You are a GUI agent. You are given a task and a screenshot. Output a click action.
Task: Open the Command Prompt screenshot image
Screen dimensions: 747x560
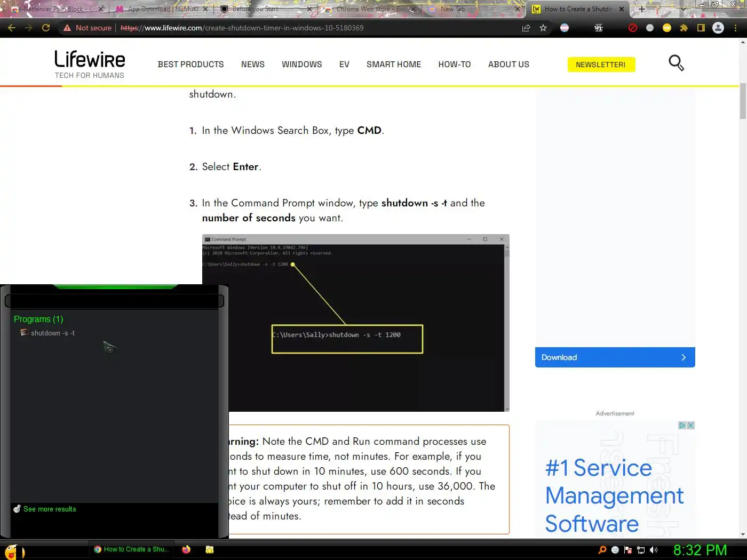coord(355,323)
